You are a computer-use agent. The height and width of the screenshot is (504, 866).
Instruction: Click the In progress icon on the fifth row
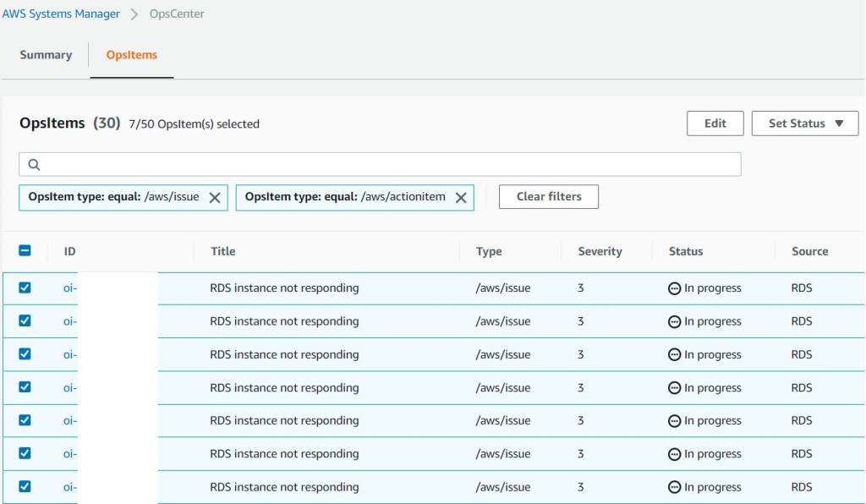point(674,420)
